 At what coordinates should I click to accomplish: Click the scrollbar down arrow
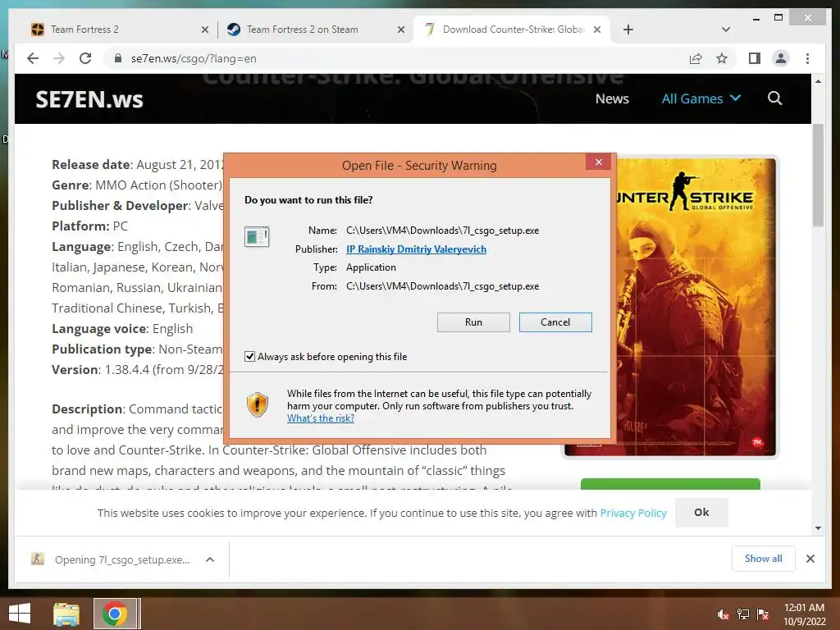pos(818,527)
